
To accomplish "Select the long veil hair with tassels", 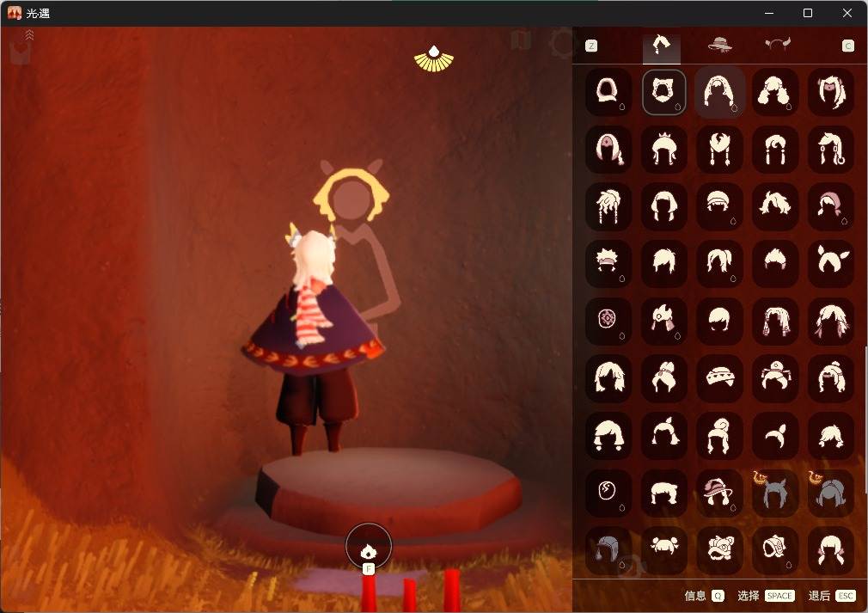I will tap(719, 92).
